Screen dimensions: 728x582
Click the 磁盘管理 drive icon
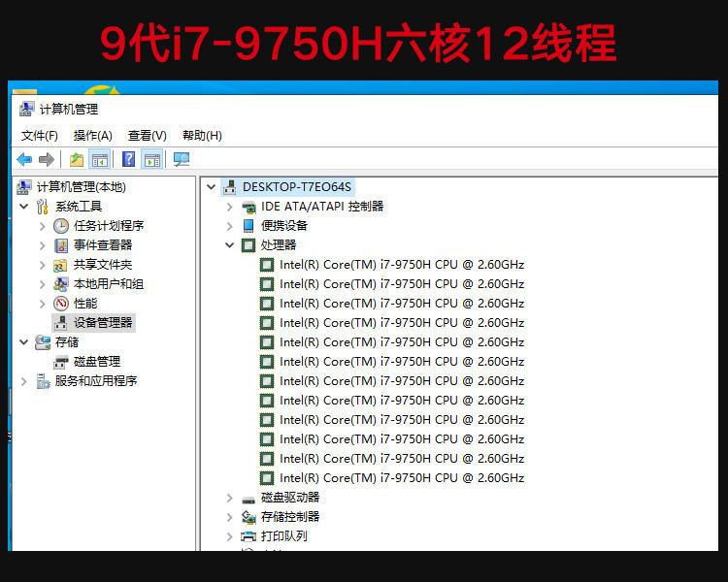coord(61,362)
